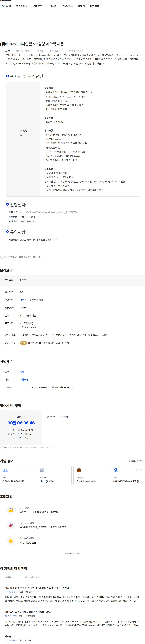Open the 취업톡톡 menu

coord(94,6)
